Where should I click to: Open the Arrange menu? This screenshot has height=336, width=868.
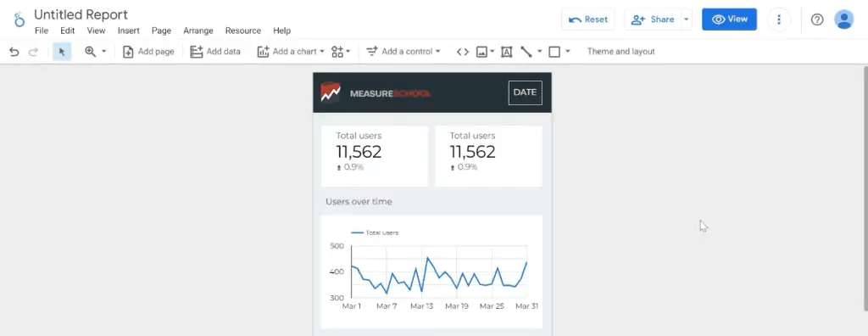coord(198,31)
